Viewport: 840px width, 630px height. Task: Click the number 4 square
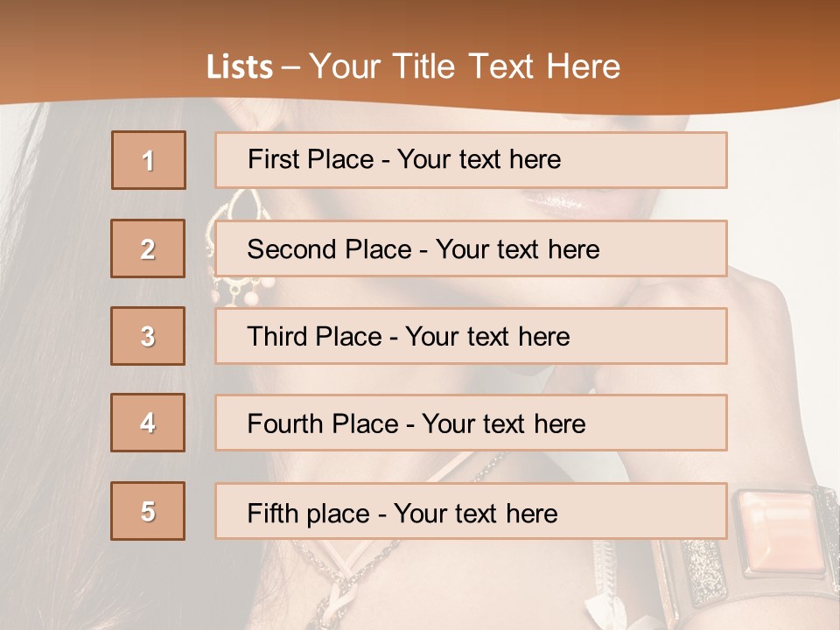[148, 423]
